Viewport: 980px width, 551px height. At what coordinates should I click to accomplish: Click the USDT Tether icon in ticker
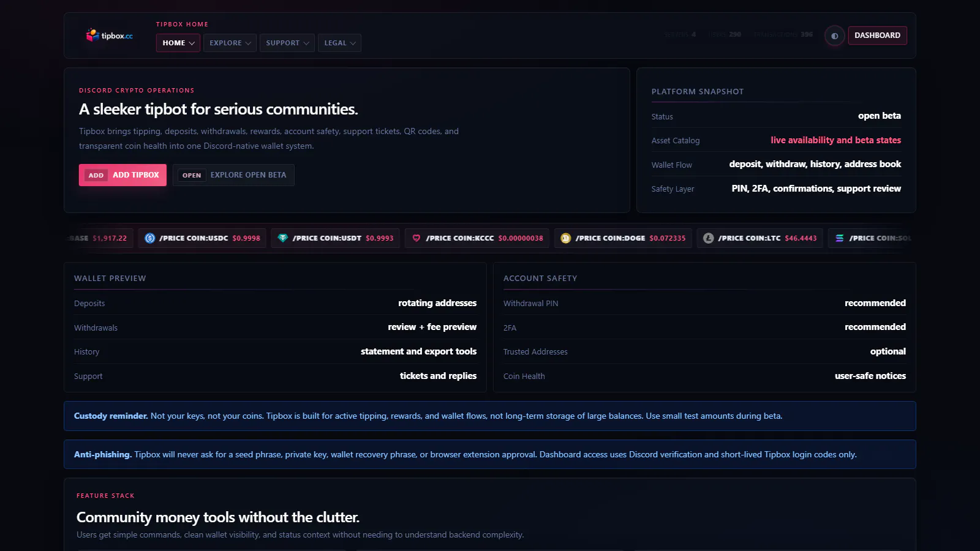[283, 238]
